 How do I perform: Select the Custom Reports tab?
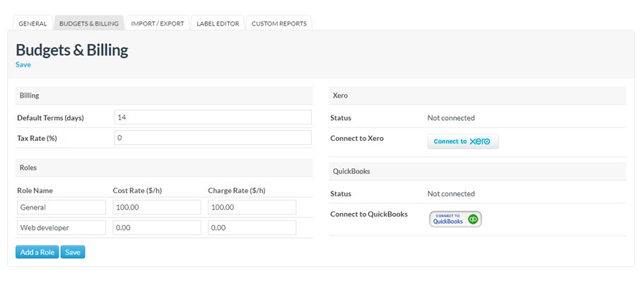coord(279,23)
